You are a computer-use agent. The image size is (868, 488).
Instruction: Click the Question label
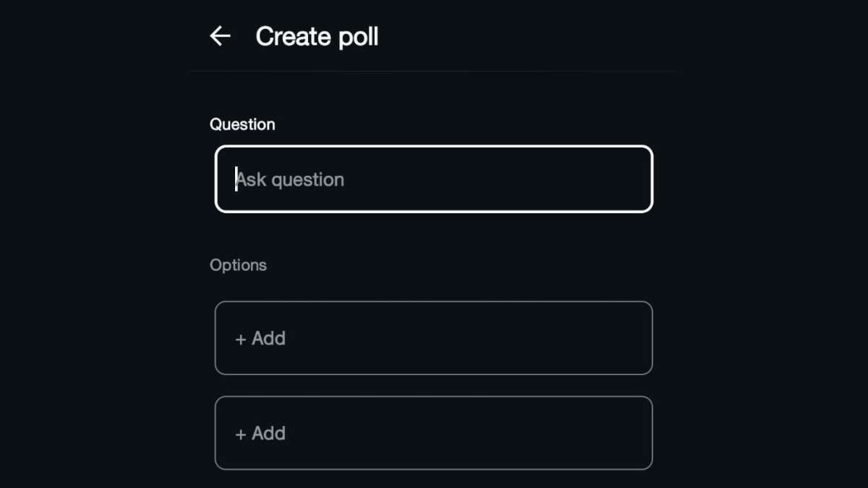click(x=242, y=124)
